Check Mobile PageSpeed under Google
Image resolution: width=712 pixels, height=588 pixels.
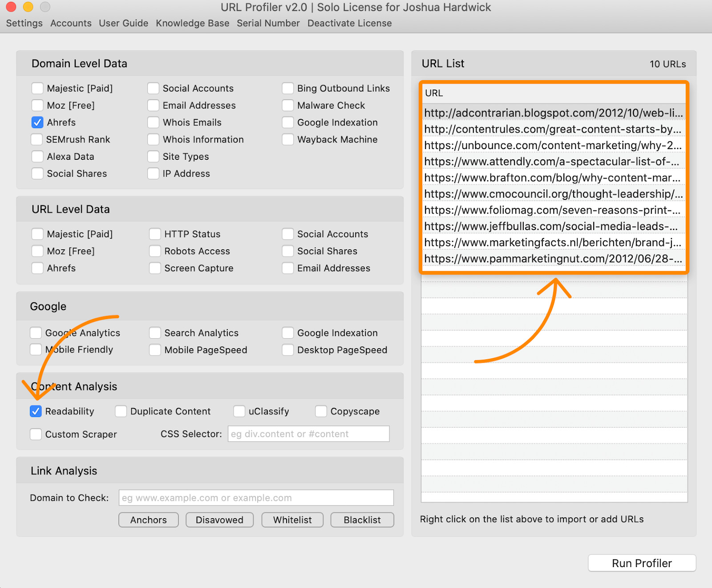[x=154, y=350]
